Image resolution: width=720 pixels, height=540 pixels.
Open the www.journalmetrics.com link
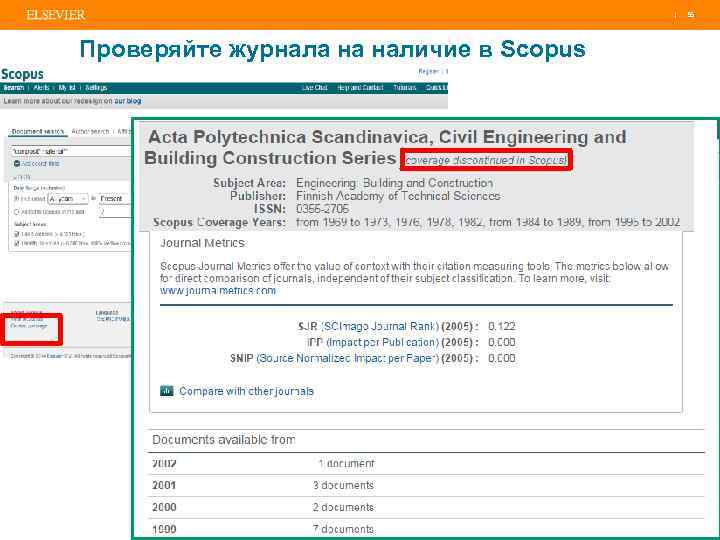tap(218, 291)
